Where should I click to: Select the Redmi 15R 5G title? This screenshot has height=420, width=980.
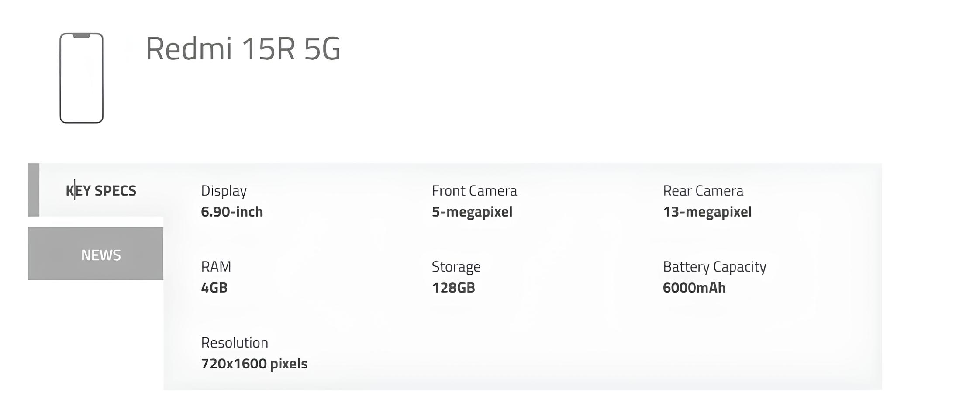point(243,49)
